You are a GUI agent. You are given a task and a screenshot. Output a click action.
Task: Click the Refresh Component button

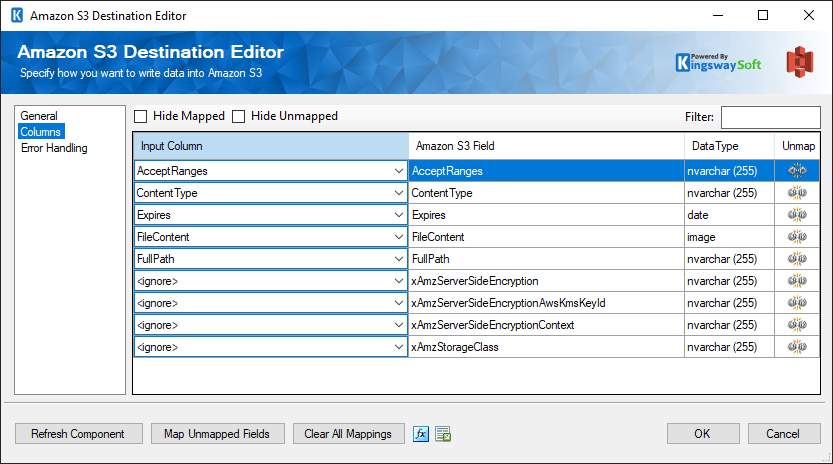(x=79, y=434)
